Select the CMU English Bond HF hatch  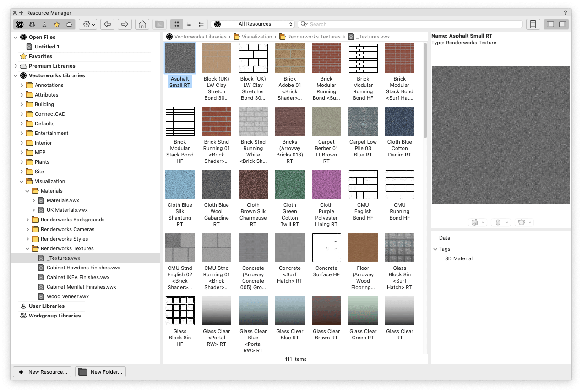363,184
